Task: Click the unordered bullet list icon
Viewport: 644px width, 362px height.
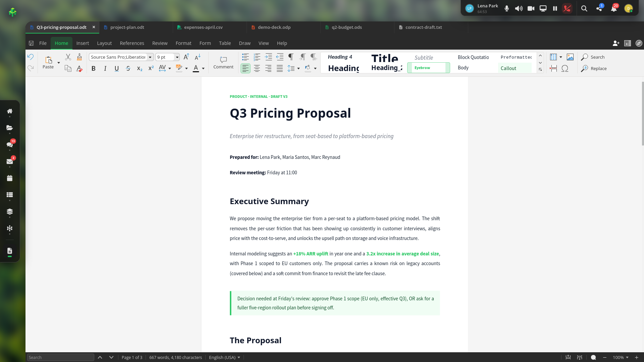Action: click(246, 57)
